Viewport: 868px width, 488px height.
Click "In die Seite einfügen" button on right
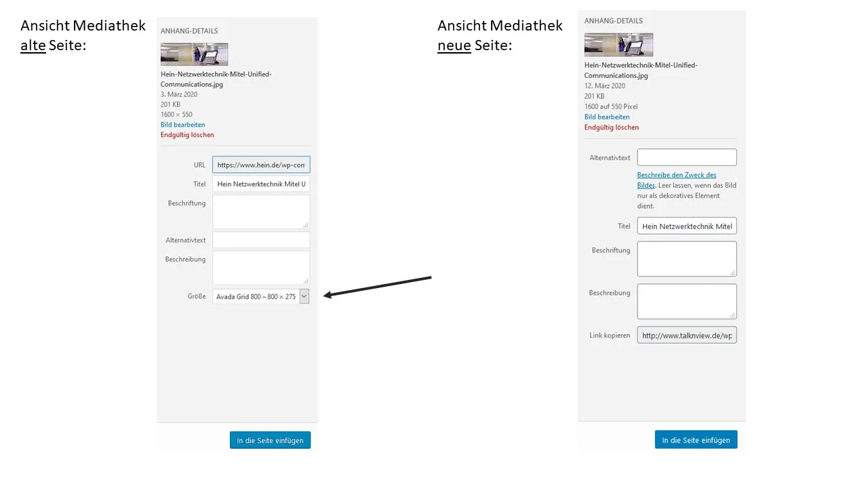pyautogui.click(x=696, y=439)
